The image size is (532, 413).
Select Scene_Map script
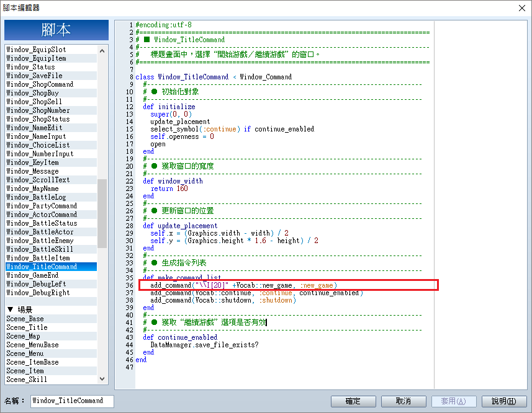pos(52,336)
